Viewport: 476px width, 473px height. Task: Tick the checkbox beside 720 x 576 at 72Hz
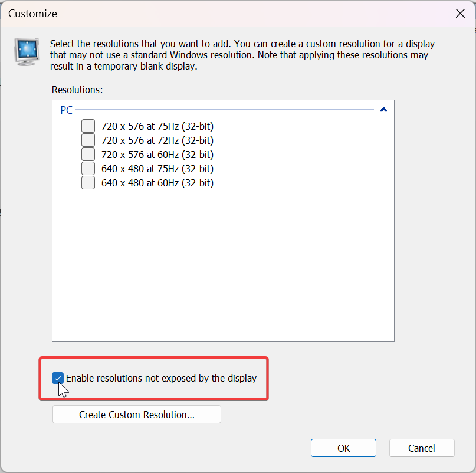point(88,140)
